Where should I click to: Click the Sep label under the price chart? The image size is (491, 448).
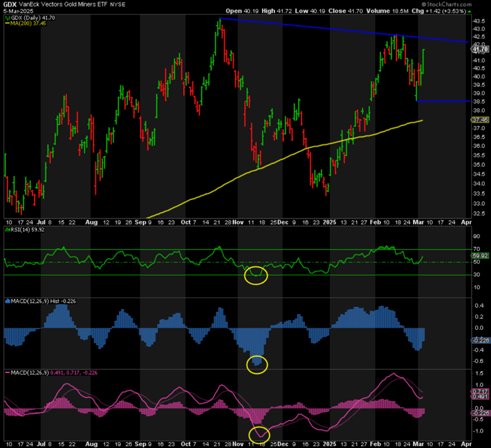tap(140, 222)
